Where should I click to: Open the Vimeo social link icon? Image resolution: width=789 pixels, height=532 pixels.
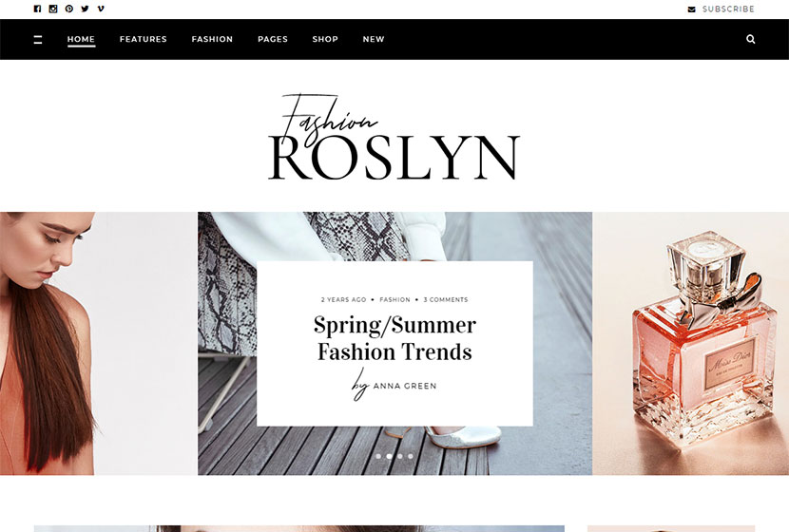tap(101, 9)
